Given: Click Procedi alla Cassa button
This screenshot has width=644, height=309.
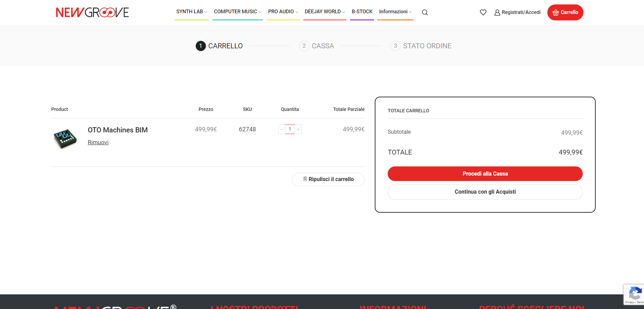Looking at the screenshot, I should click(485, 174).
